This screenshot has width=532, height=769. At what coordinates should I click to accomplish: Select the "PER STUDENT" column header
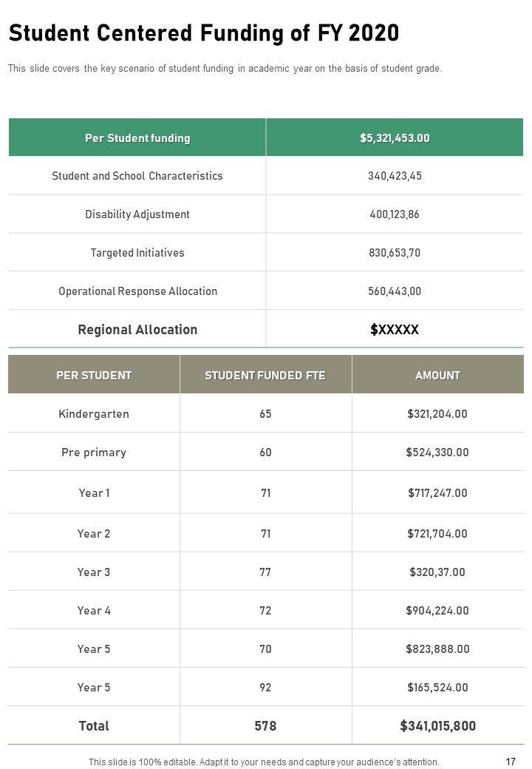(x=94, y=376)
